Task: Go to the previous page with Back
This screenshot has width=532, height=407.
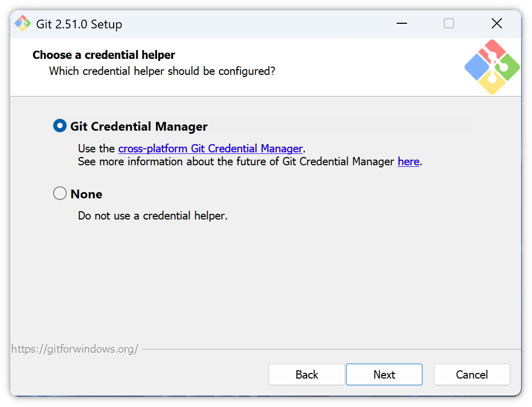Action: click(x=307, y=374)
